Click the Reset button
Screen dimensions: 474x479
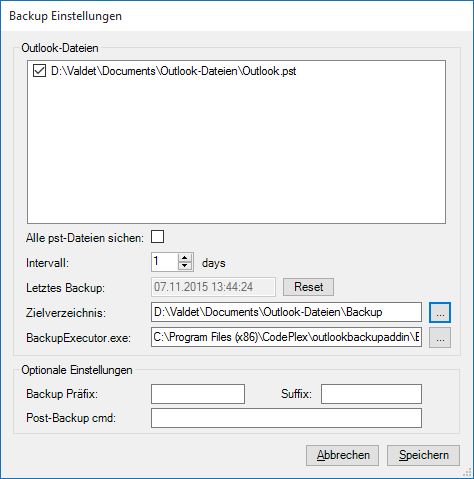308,287
